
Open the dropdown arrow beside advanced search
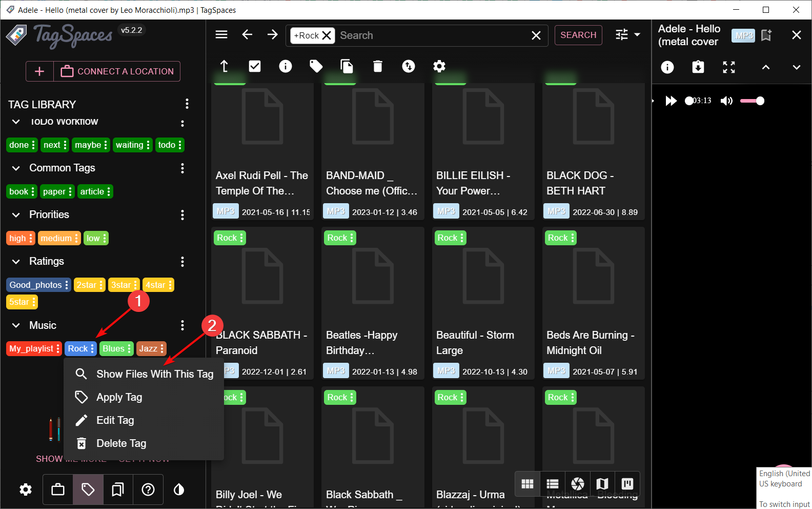coord(637,35)
